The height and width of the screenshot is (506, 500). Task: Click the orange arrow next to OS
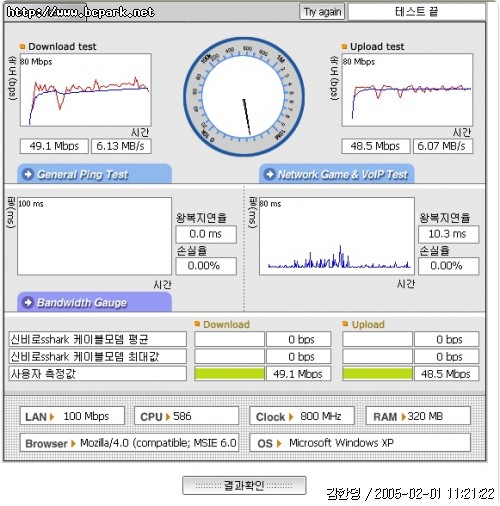279,444
